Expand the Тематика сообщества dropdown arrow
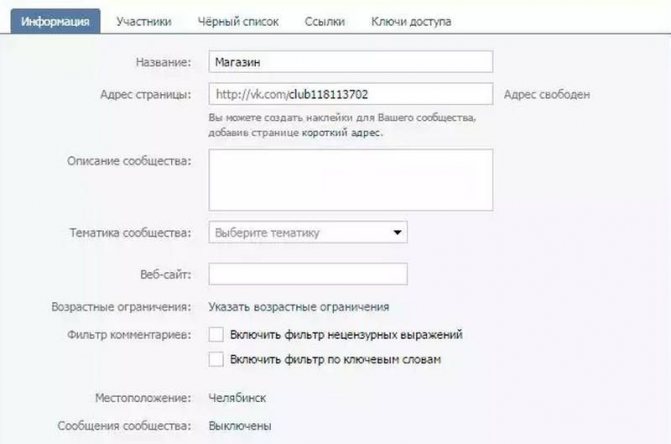 [x=397, y=233]
